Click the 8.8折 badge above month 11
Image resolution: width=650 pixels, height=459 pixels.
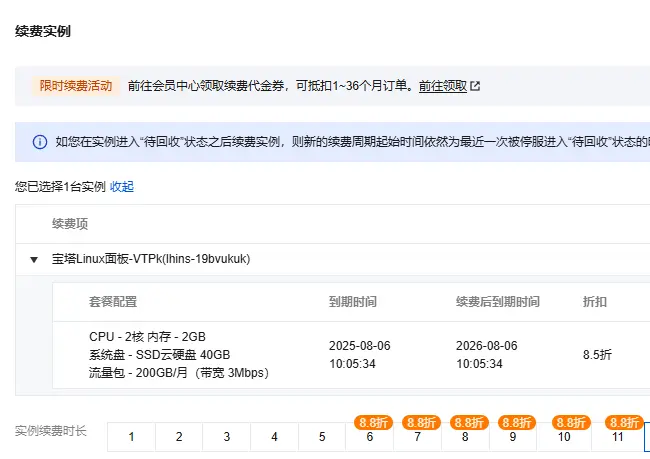[624, 422]
